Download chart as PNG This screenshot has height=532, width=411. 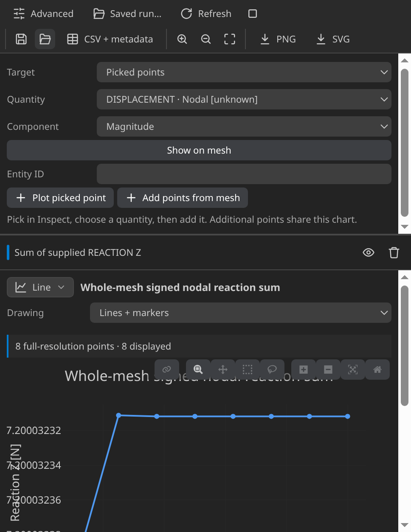pyautogui.click(x=278, y=39)
